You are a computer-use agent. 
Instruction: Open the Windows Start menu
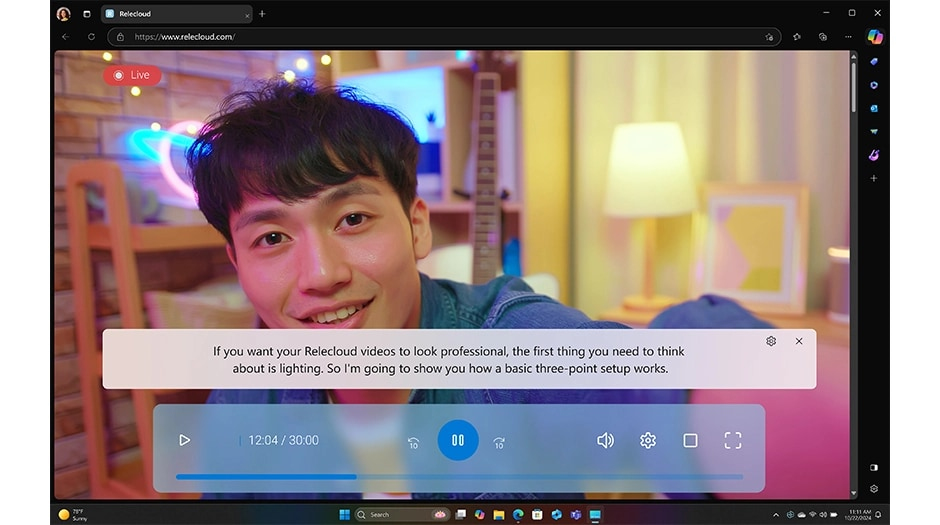tap(345, 515)
